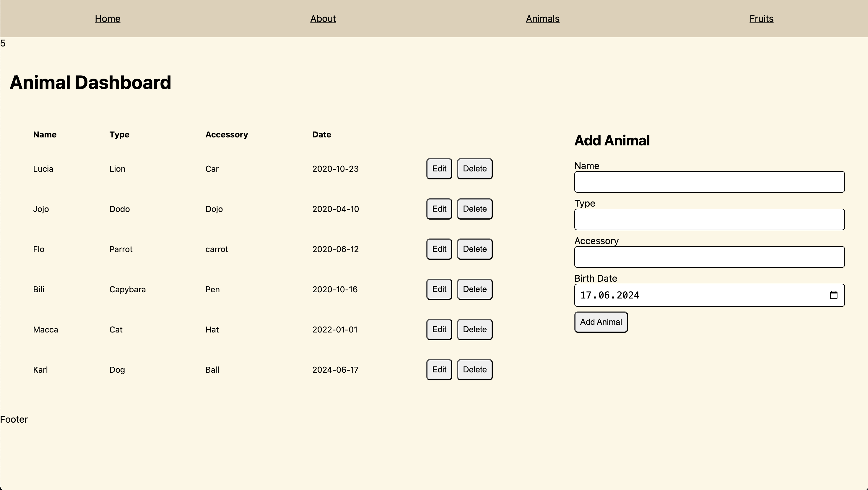868x490 pixels.
Task: Open the Birth Date calendar picker icon
Action: (833, 295)
